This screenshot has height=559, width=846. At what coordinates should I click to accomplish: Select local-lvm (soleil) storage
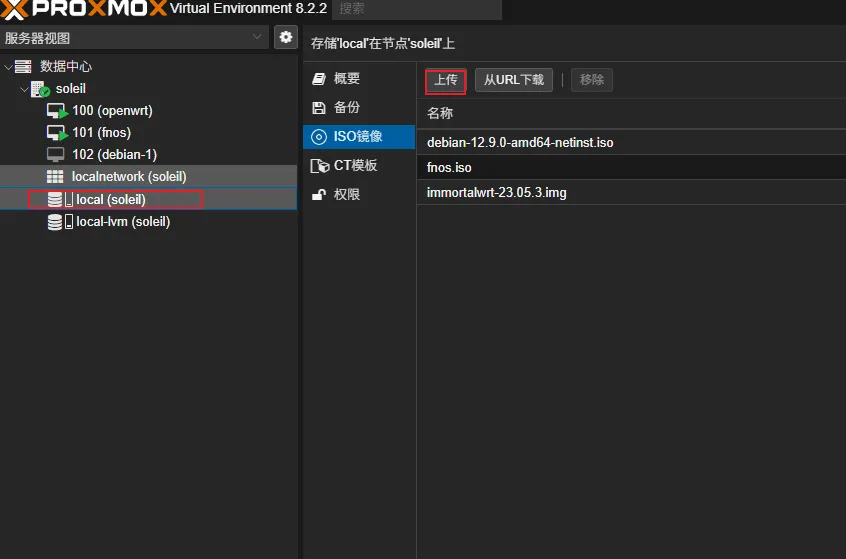pyautogui.click(x=123, y=221)
